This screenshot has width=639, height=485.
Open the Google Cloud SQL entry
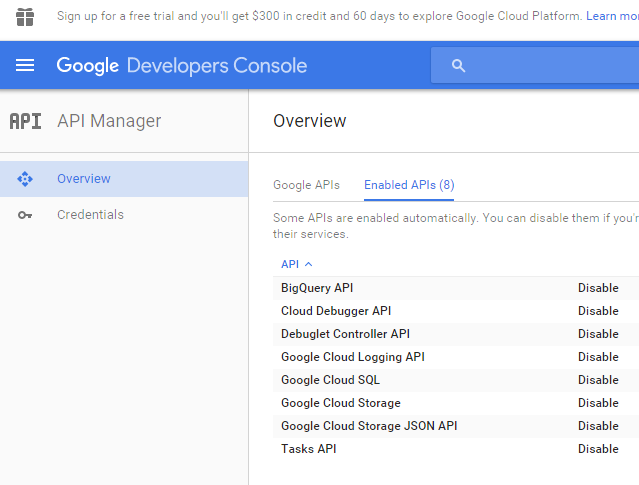pyautogui.click(x=330, y=380)
